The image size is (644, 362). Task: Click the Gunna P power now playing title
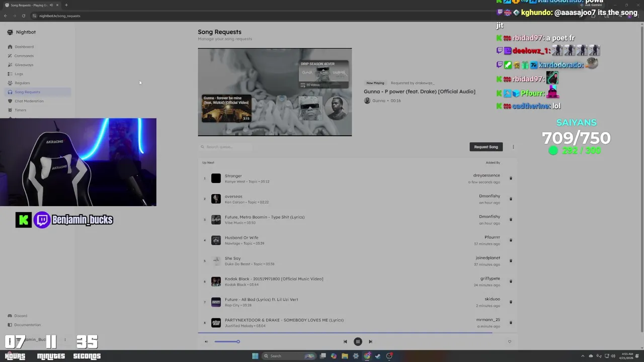[x=420, y=92]
